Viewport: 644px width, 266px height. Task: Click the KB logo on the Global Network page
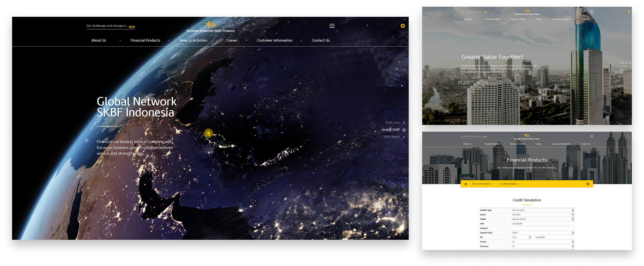click(210, 24)
